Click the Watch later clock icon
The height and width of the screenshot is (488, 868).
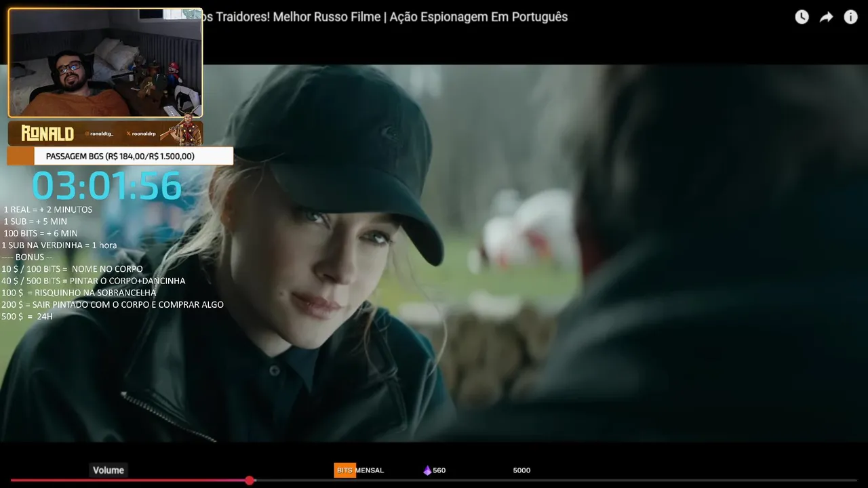coord(802,17)
